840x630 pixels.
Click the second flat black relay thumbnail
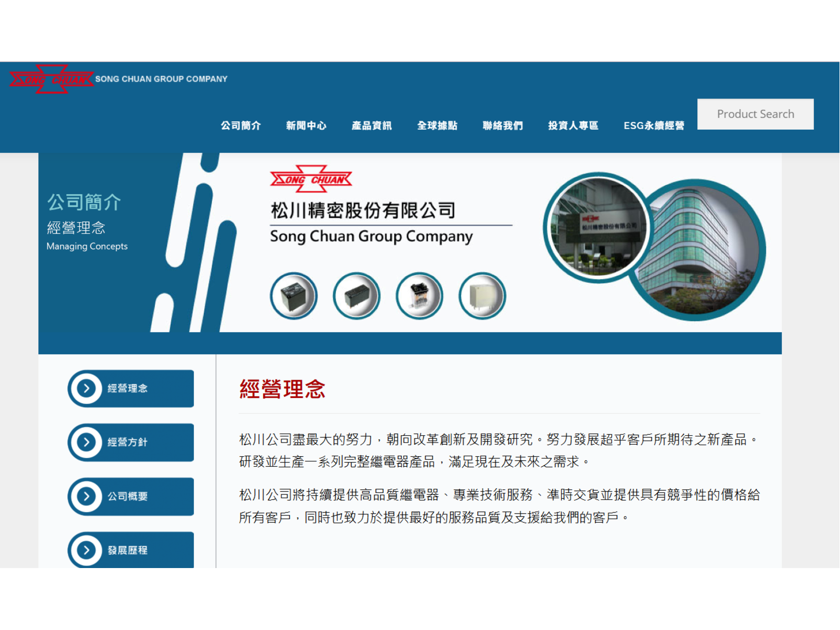[x=356, y=296]
